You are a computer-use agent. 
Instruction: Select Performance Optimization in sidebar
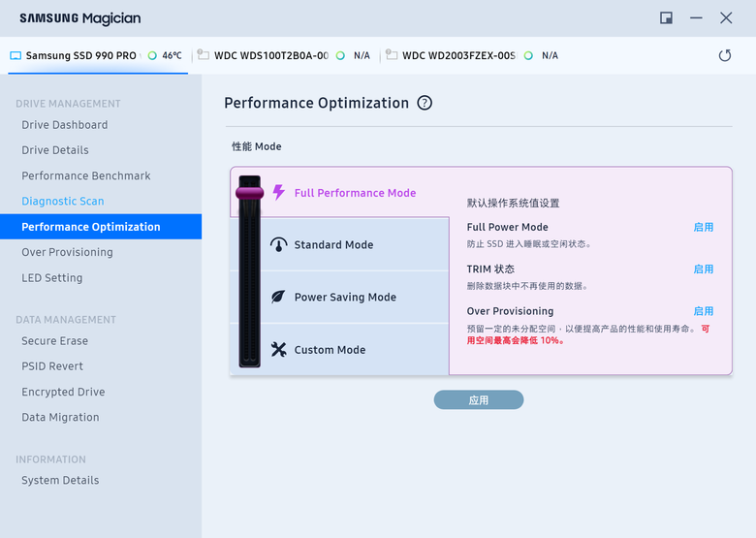[101, 227]
